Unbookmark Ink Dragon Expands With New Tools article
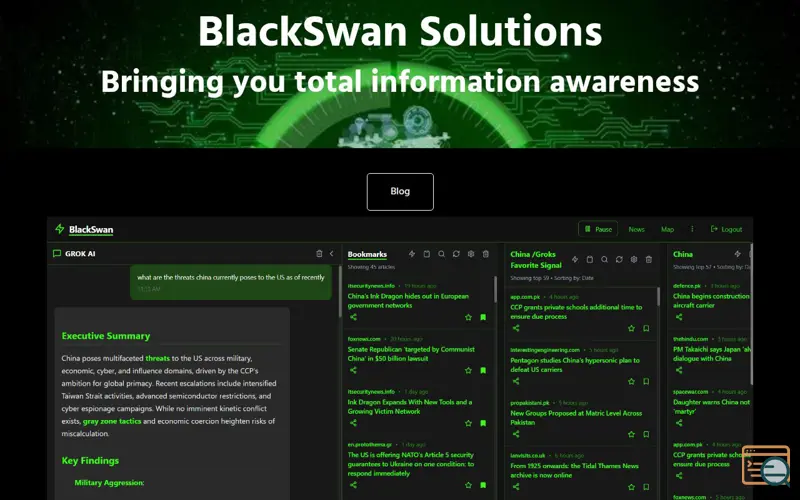 (x=483, y=423)
